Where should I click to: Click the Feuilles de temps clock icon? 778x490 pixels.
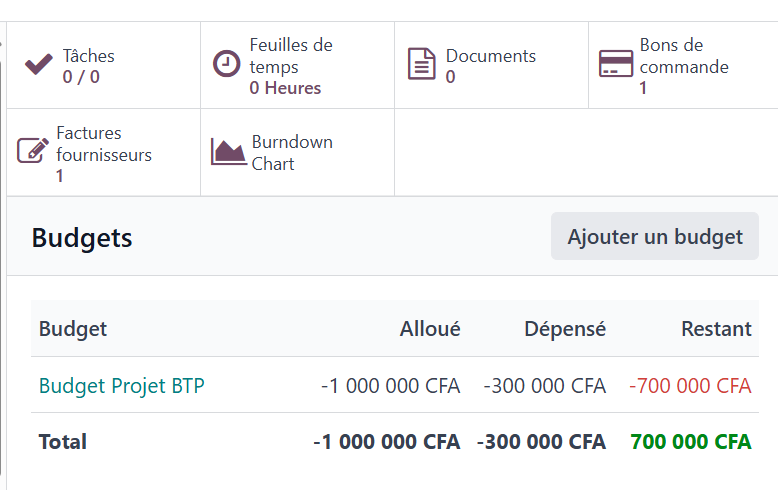point(227,64)
